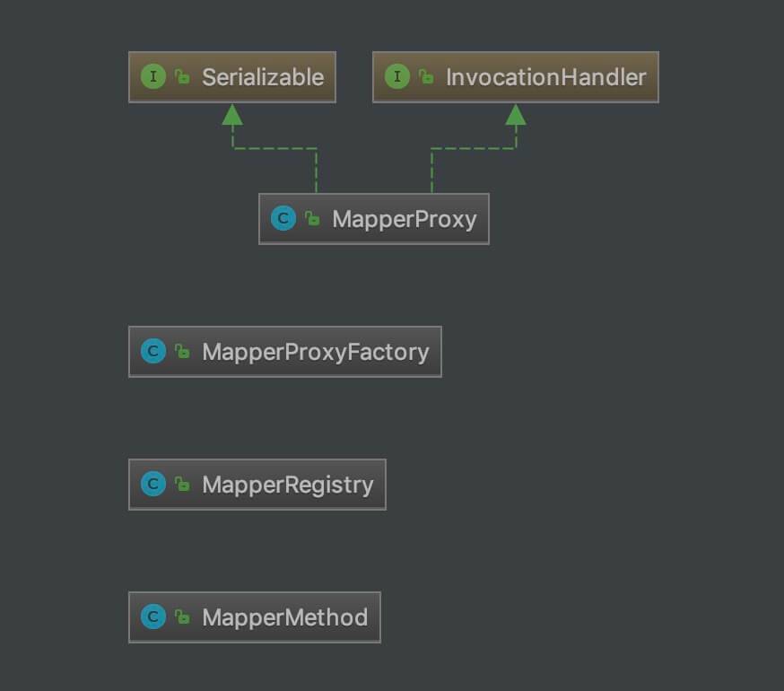Click the public lock icon on MapperProxyFactory
This screenshot has width=784, height=691.
click(x=182, y=351)
